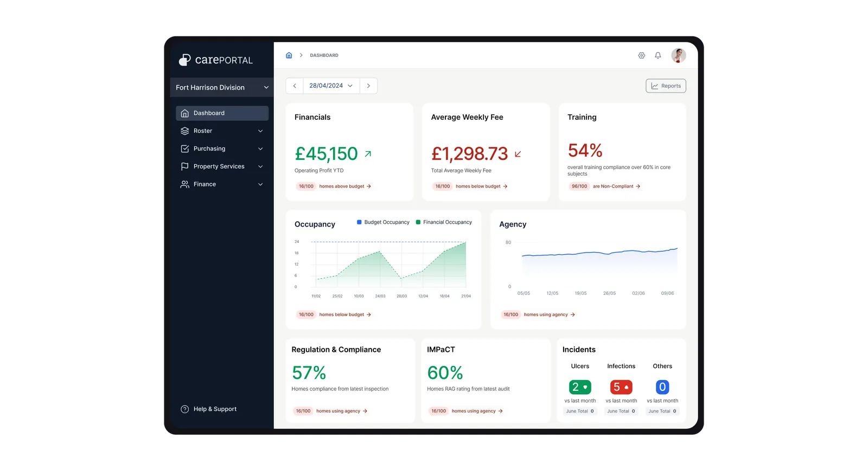
Task: Open are Non-Compliant link in Training
Action: point(617,186)
